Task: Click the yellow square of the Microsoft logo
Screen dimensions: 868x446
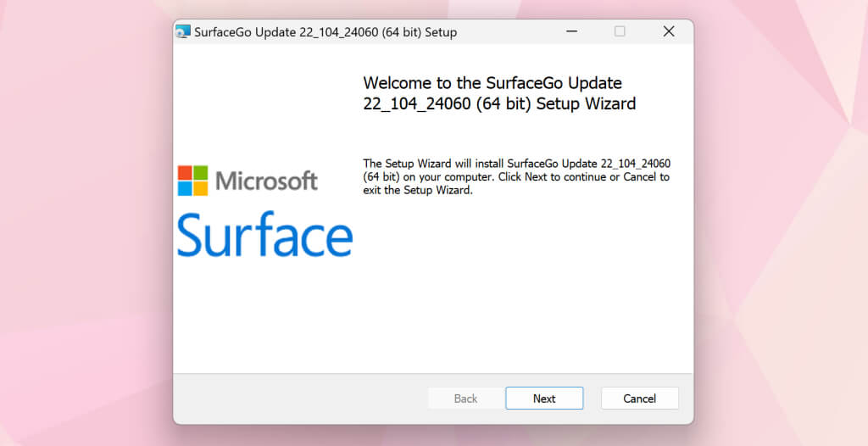Action: [200, 188]
